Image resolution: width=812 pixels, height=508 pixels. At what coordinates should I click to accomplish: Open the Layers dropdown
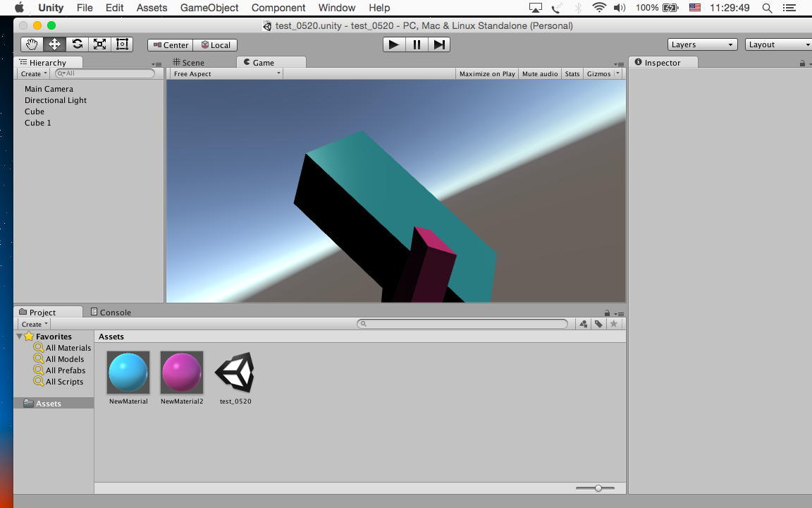(701, 44)
